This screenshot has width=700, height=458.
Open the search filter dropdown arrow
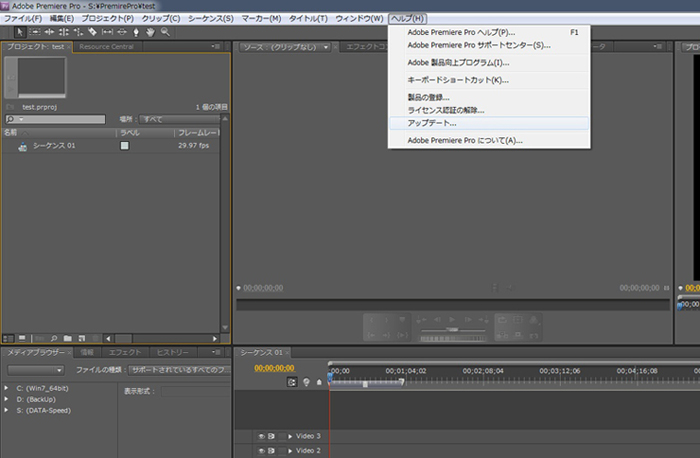click(21, 119)
